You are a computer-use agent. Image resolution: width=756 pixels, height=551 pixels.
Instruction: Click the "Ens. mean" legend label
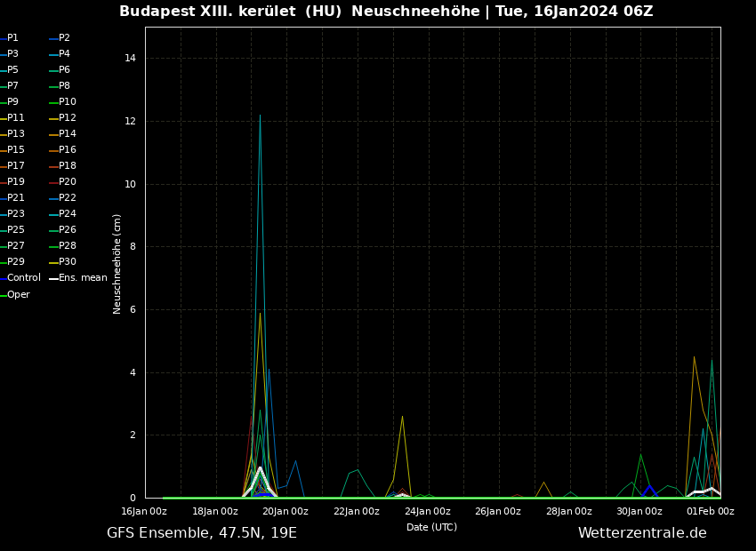click(x=83, y=278)
